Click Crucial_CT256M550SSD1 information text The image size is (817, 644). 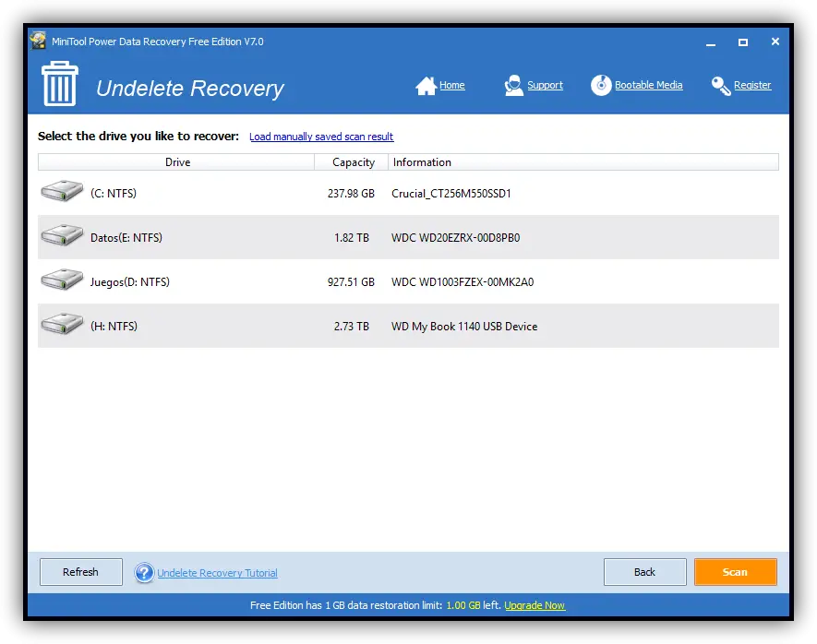point(451,193)
